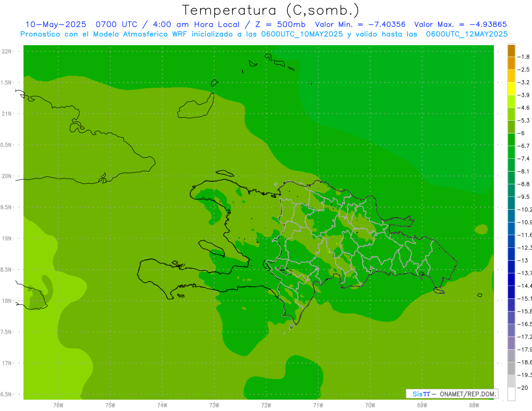Click the "21N" latitude label
532x411 pixels.
pos(7,114)
